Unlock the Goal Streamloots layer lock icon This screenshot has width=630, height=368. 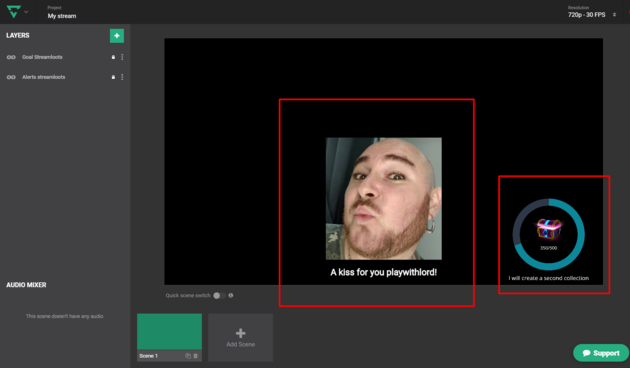pos(113,57)
